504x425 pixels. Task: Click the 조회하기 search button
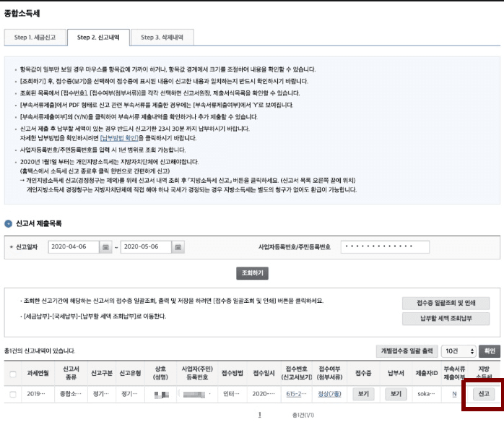[252, 273]
